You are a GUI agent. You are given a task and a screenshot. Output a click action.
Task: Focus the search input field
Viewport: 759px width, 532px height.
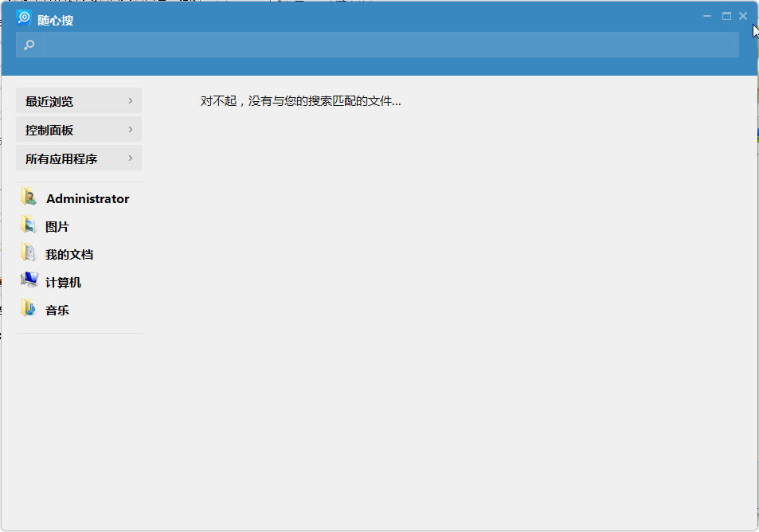pos(377,45)
